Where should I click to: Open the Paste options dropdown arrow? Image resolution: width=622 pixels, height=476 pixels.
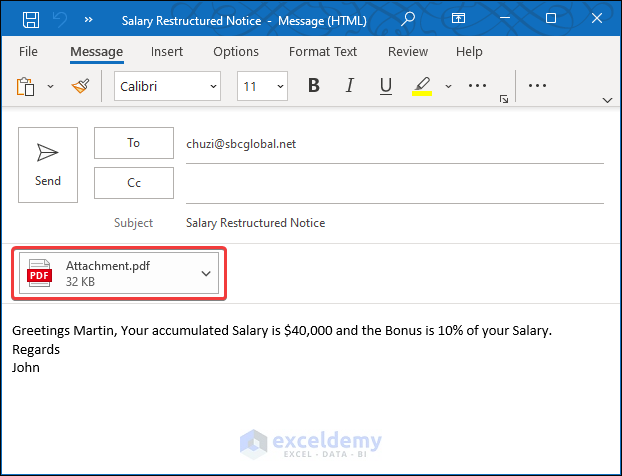(x=50, y=86)
